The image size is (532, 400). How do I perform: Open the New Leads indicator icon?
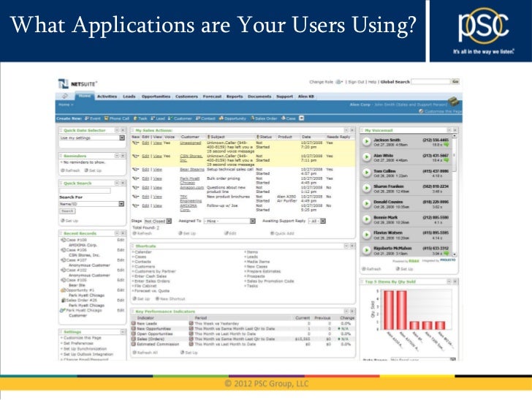pos(133,324)
